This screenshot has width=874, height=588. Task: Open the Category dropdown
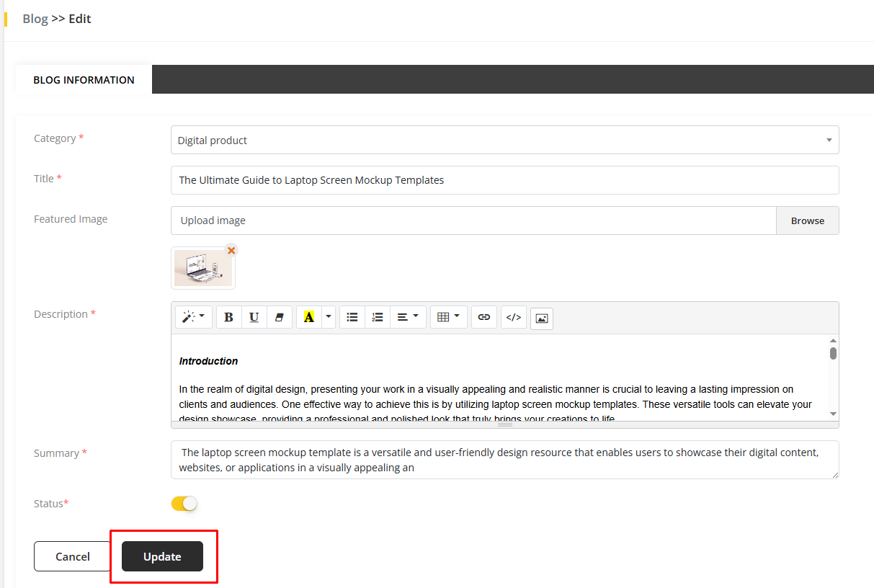pos(504,140)
